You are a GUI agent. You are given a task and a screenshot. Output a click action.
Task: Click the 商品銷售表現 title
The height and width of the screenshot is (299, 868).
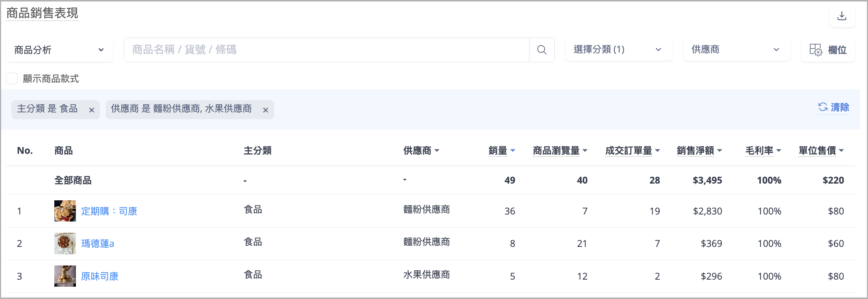pyautogui.click(x=42, y=13)
